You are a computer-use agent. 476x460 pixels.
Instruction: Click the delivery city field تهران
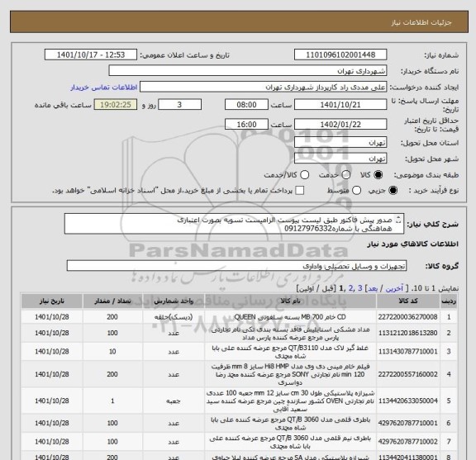tap(340, 159)
